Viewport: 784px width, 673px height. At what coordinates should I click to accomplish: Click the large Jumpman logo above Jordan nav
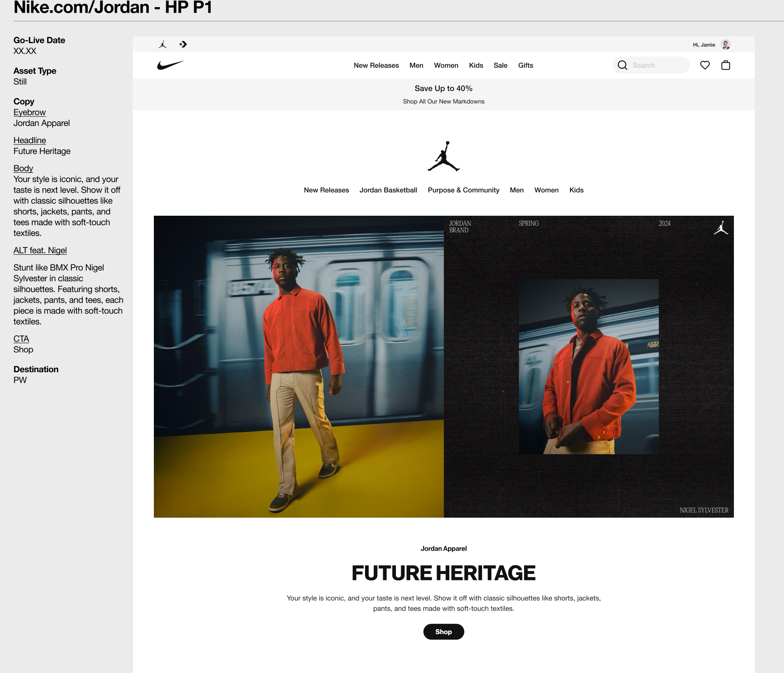click(x=444, y=157)
